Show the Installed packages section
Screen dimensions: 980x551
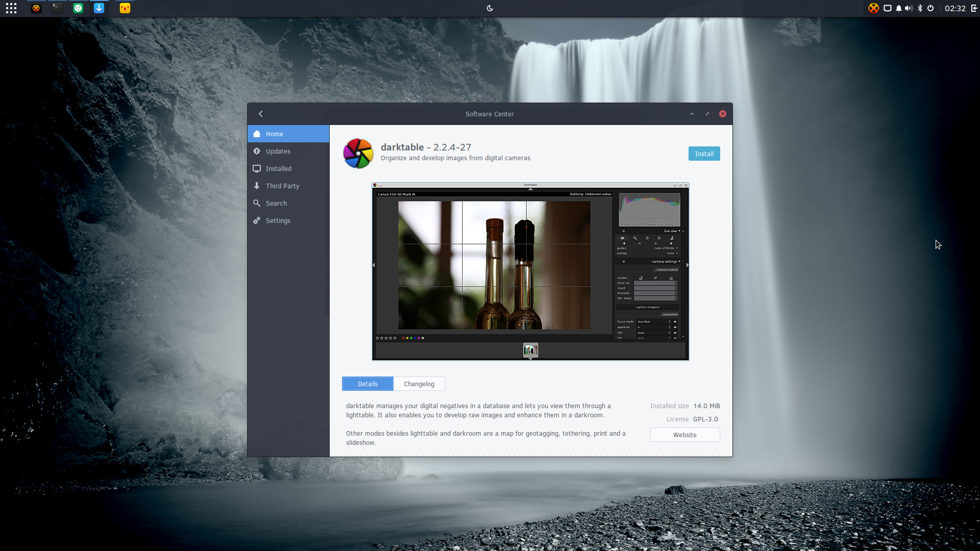pos(288,168)
